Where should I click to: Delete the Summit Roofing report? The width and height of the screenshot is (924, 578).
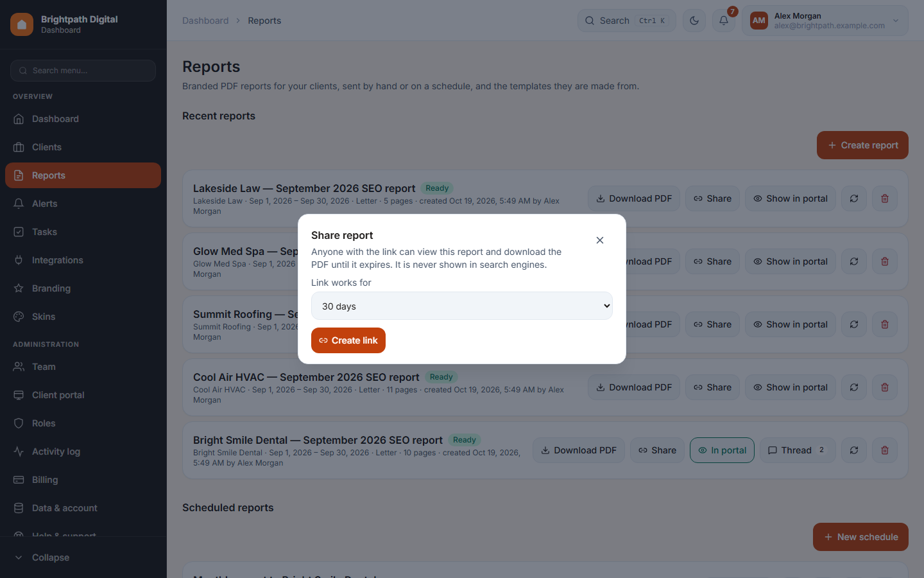pyautogui.click(x=885, y=324)
